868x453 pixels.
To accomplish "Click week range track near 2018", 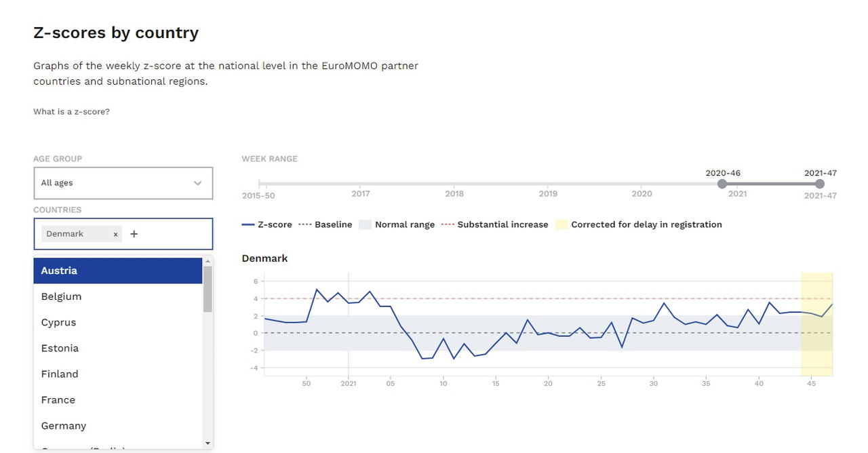I will 454,184.
